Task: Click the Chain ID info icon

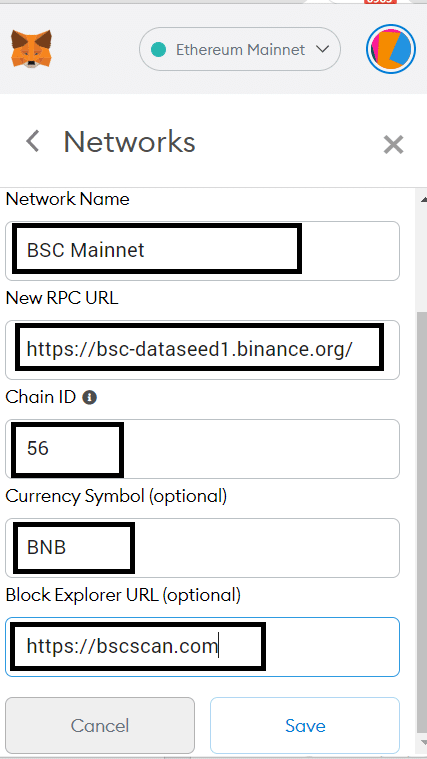Action: point(90,398)
